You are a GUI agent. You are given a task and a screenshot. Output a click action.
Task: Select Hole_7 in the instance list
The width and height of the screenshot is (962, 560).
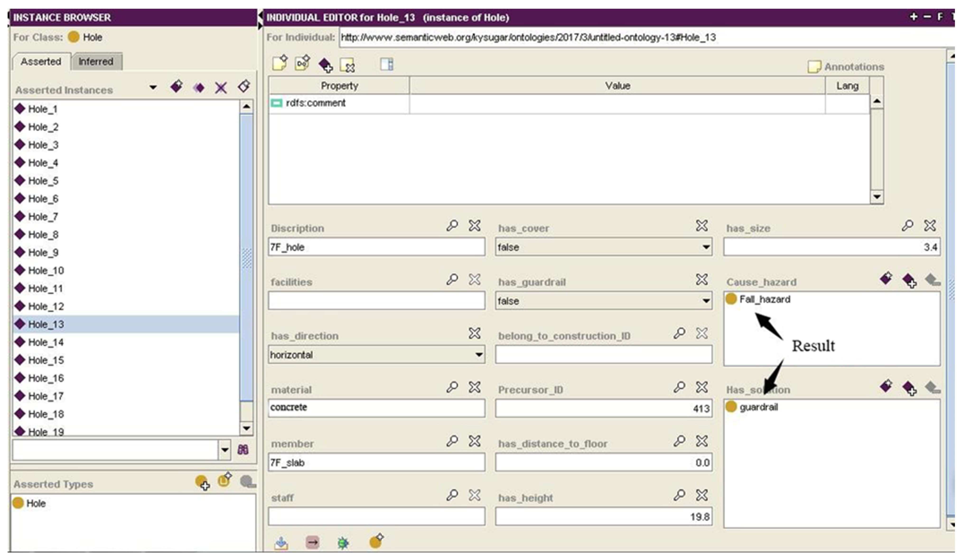[x=43, y=217]
